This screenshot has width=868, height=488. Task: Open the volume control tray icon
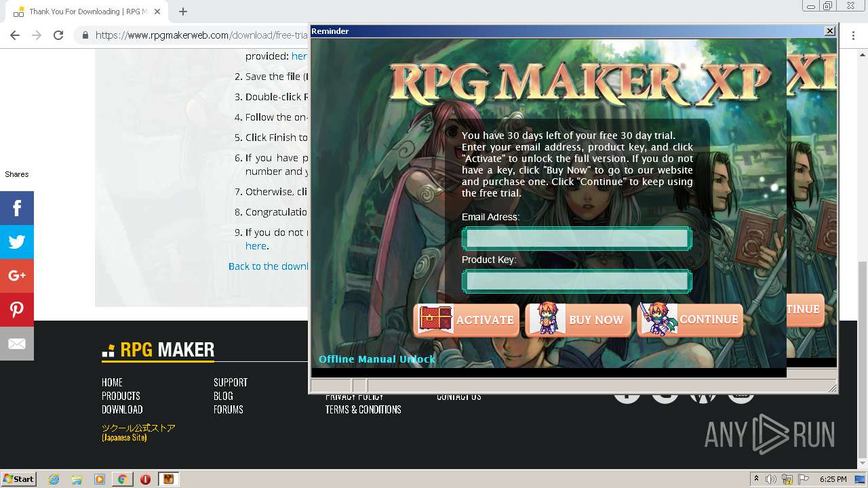click(771, 479)
